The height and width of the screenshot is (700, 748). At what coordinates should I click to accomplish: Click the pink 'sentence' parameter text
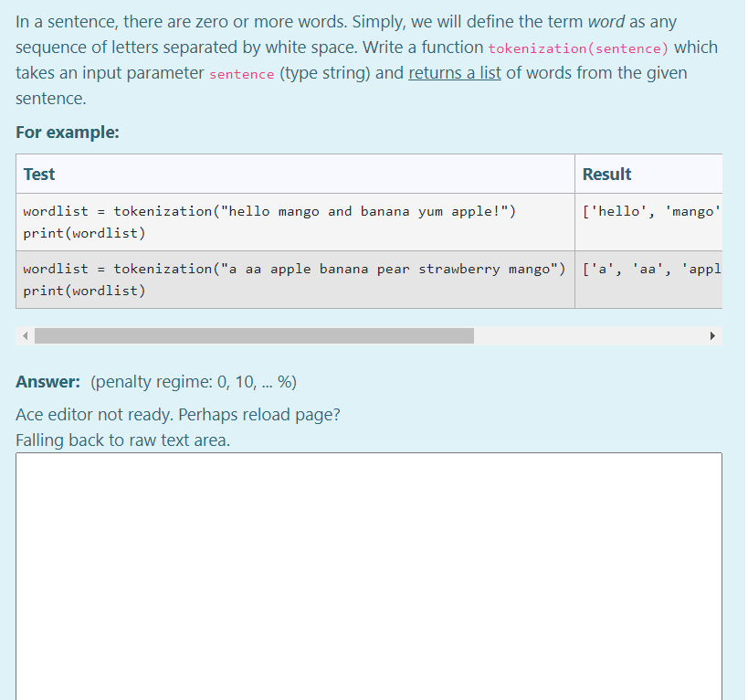pos(242,74)
